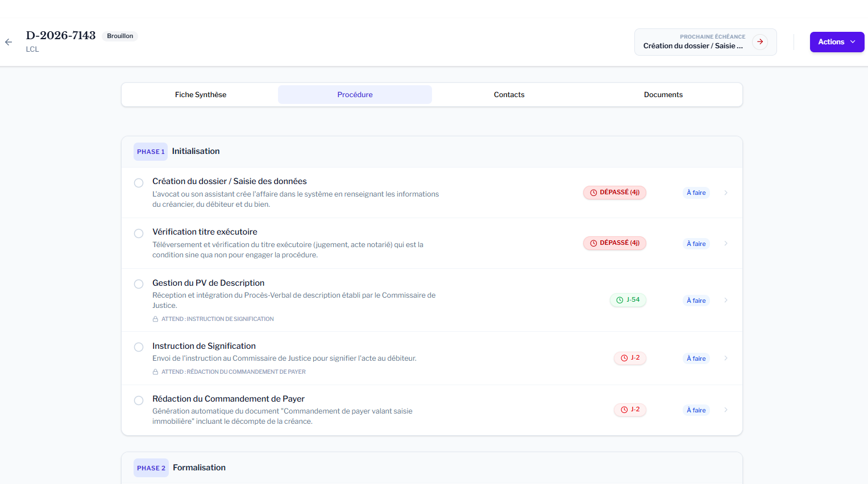This screenshot has height=484, width=868.
Task: Click the DÉPASSÉ (4j) badge for Création du dossier
Action: pyautogui.click(x=614, y=193)
